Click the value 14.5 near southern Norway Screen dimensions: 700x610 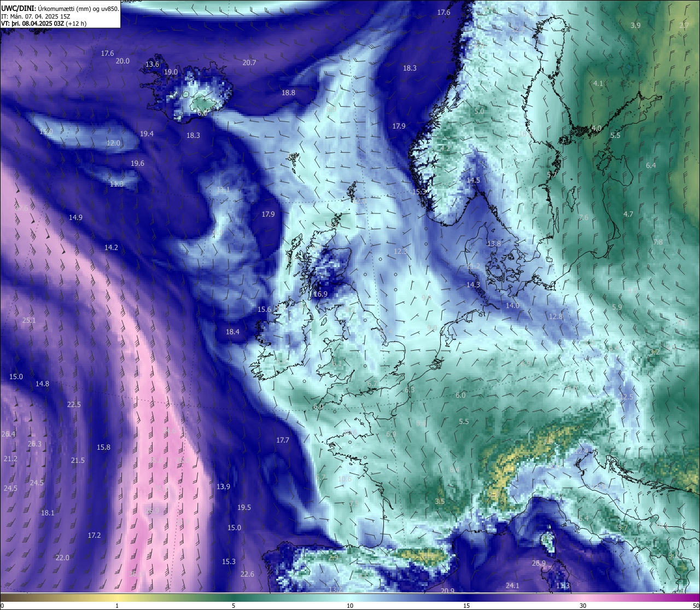coord(473,181)
